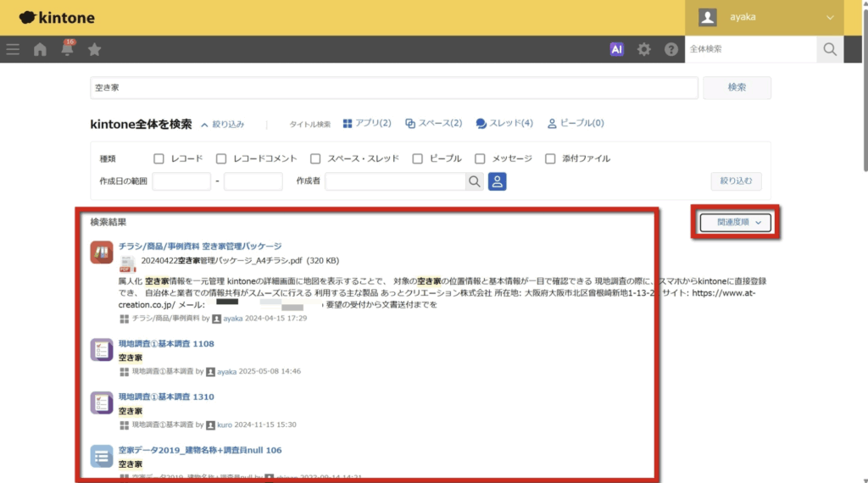
Task: Click the 検索 button
Action: point(737,87)
